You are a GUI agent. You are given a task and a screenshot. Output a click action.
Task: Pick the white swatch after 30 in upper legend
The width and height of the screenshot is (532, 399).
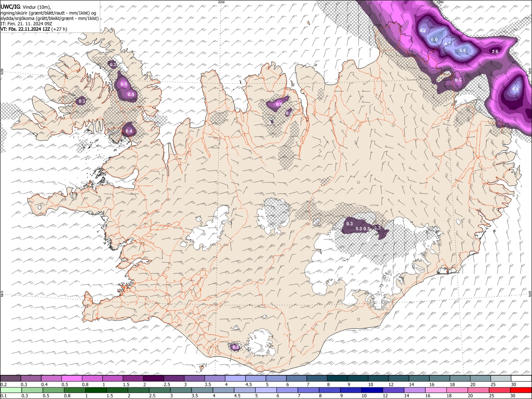click(x=521, y=379)
